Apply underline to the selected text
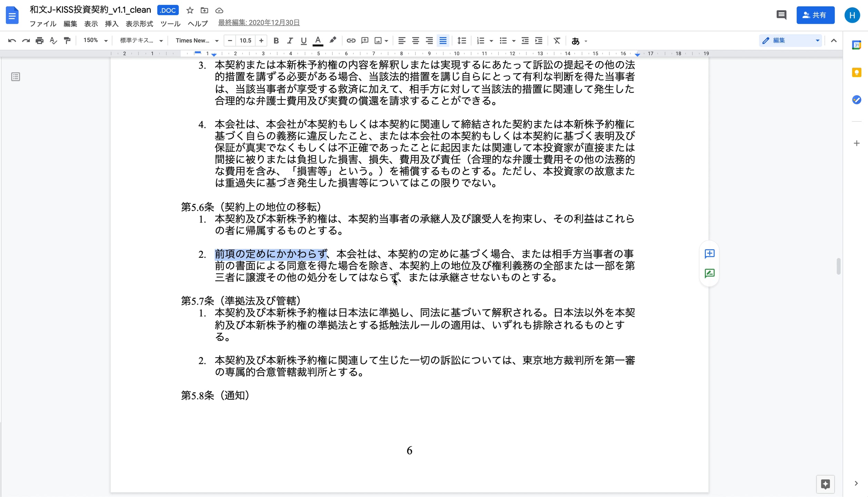 click(304, 40)
